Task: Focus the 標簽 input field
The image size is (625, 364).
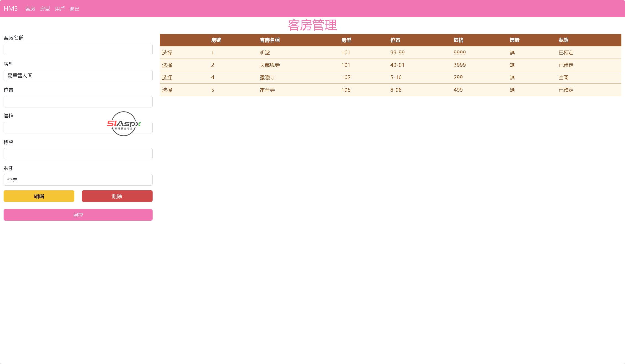Action: pyautogui.click(x=78, y=154)
